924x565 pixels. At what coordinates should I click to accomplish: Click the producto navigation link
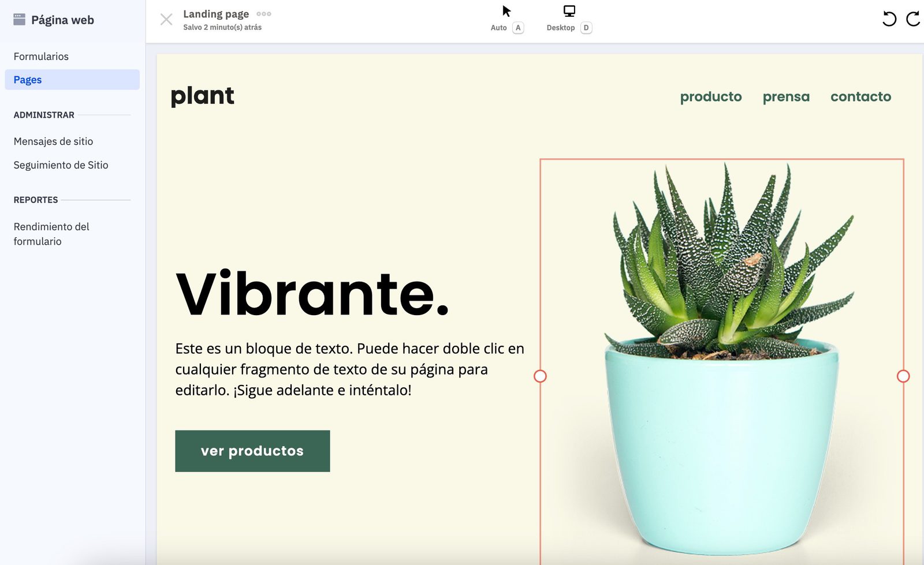point(711,96)
